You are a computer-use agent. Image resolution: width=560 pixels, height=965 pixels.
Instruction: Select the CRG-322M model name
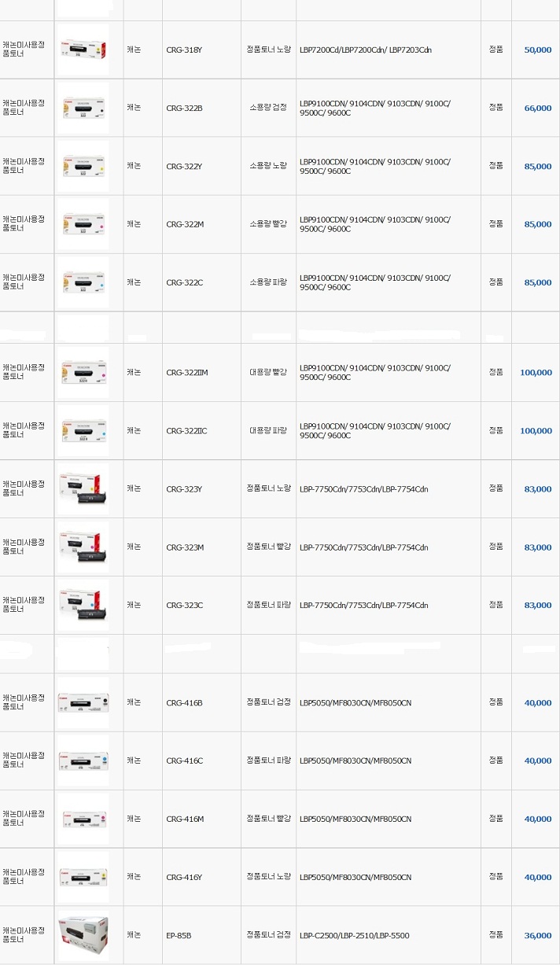(x=185, y=224)
